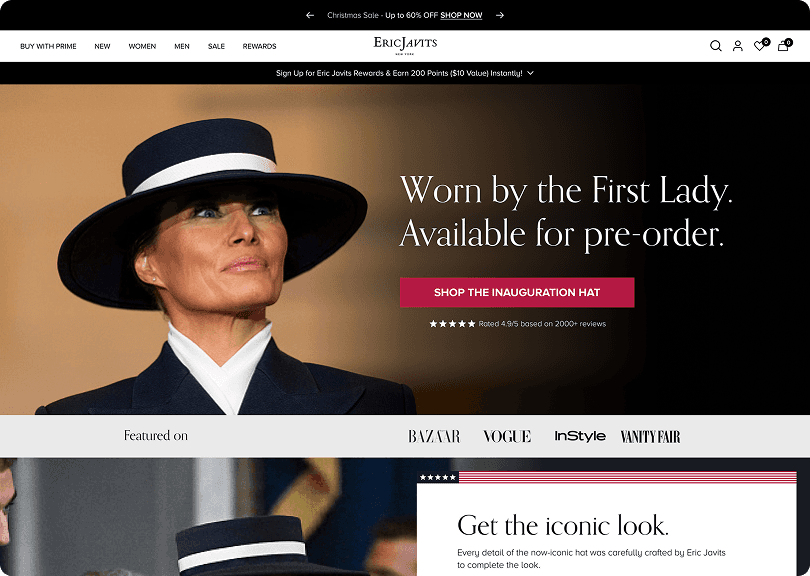
Task: Open the Sale menu item
Action: (x=216, y=46)
